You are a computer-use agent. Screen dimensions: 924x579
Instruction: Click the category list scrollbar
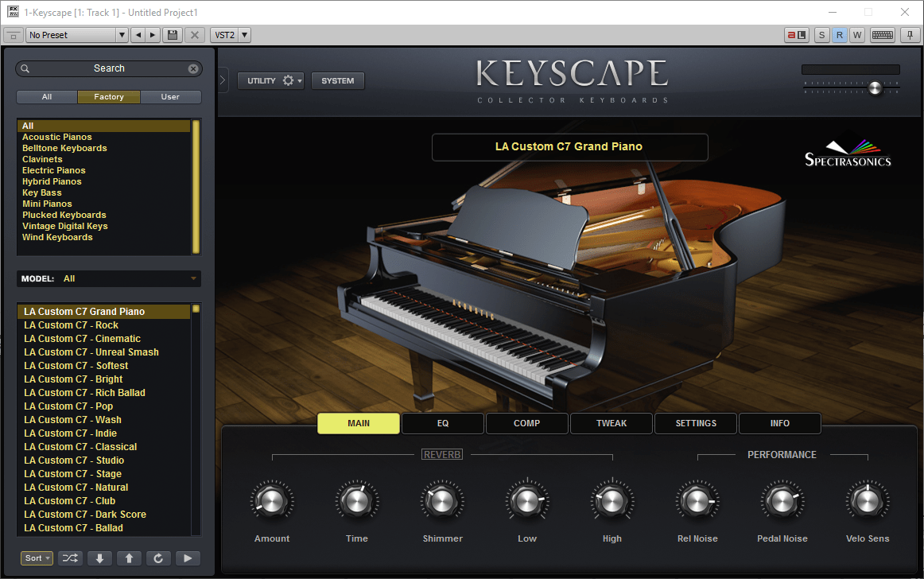click(x=196, y=186)
